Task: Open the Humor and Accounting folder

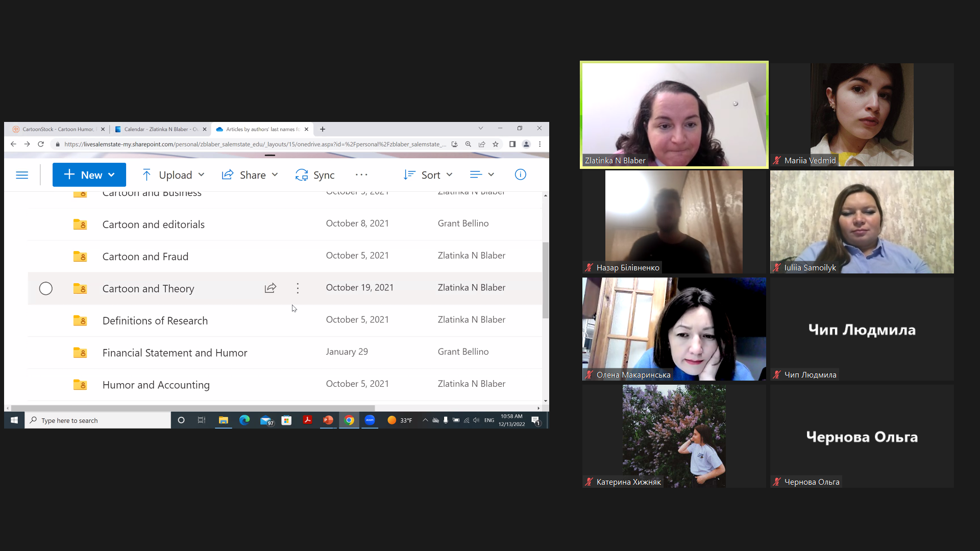Action: (x=156, y=385)
